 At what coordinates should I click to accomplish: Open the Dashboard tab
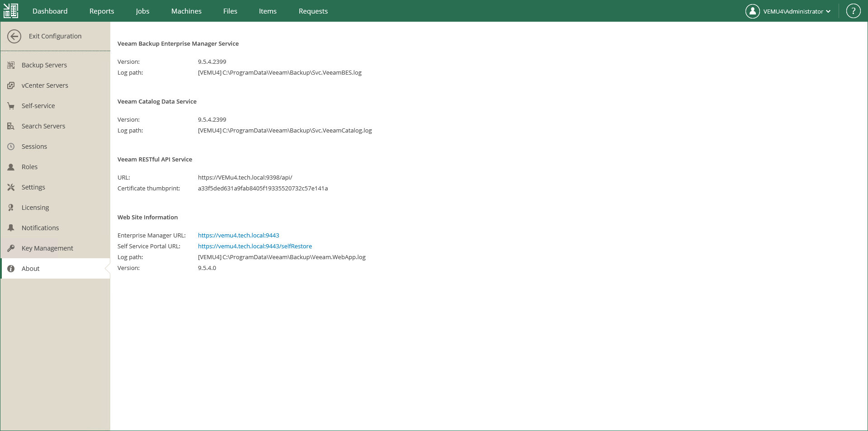[50, 11]
